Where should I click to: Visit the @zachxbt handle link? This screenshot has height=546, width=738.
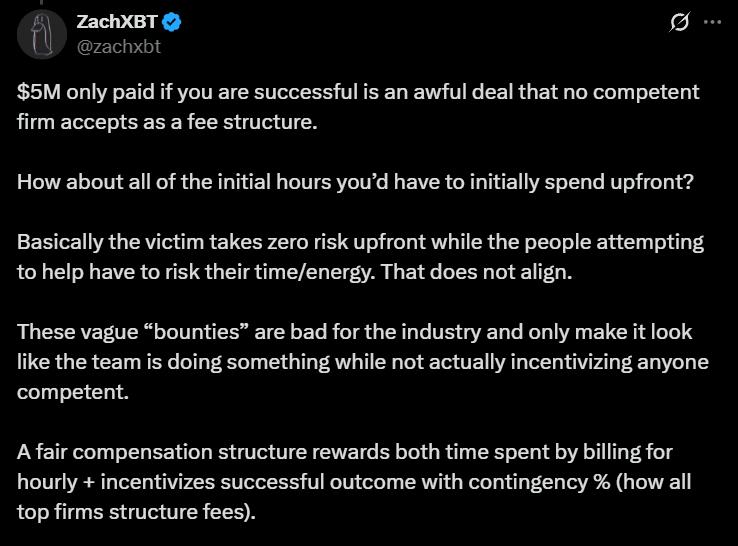119,47
